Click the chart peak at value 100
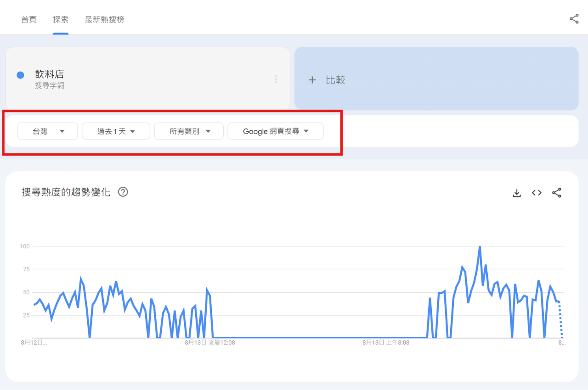Image resolution: width=588 pixels, height=390 pixels. (480, 247)
